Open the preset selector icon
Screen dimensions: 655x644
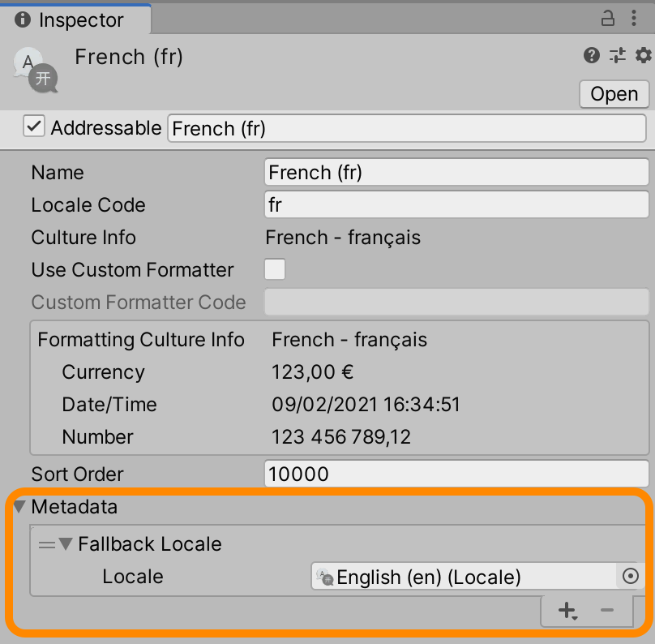tap(617, 56)
